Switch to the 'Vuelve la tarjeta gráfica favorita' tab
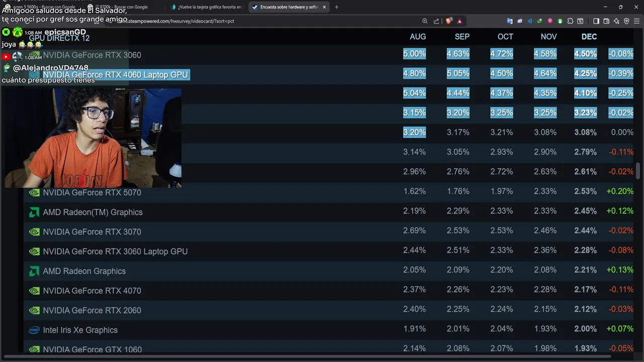 coord(206,7)
